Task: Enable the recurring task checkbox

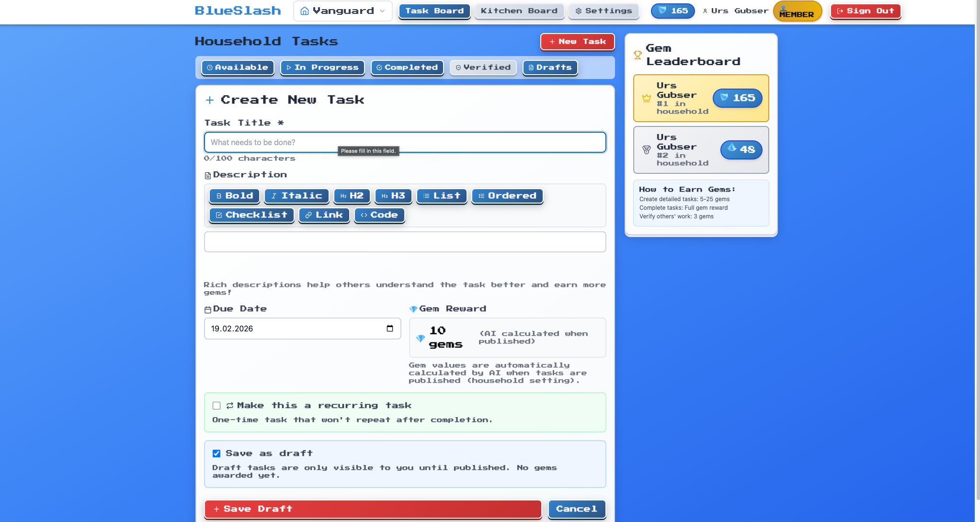Action: coord(217,406)
